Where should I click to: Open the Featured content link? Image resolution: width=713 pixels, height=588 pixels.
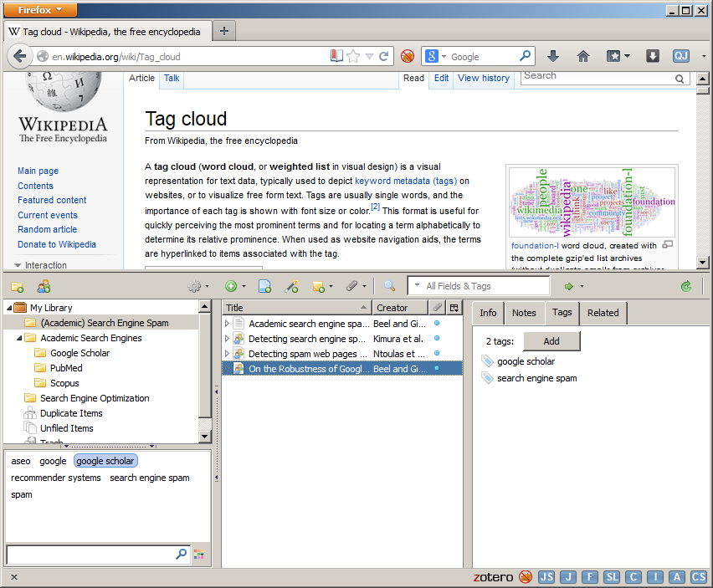pos(52,200)
